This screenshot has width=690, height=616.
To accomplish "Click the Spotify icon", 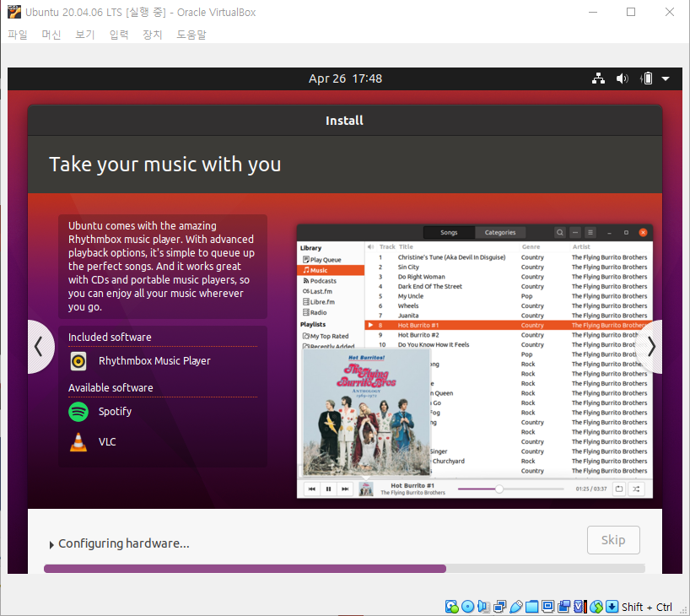I will click(x=78, y=412).
